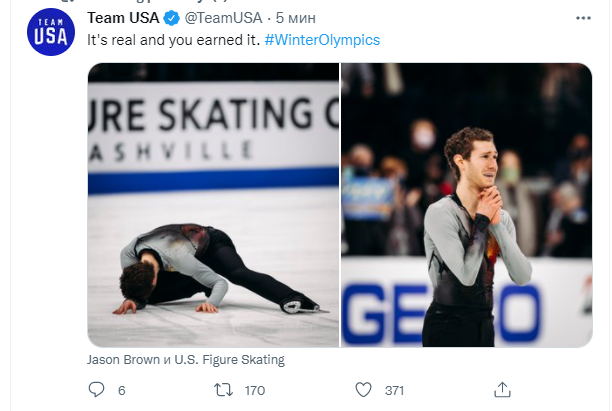
Task: Click the blue verified badge
Action: tap(171, 19)
